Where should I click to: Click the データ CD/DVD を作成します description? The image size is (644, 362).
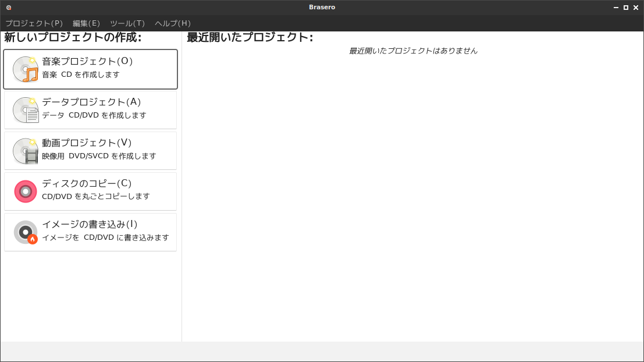tap(94, 115)
